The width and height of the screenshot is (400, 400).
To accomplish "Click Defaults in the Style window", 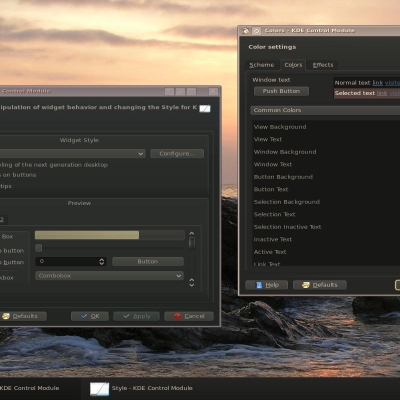I will click(23, 316).
